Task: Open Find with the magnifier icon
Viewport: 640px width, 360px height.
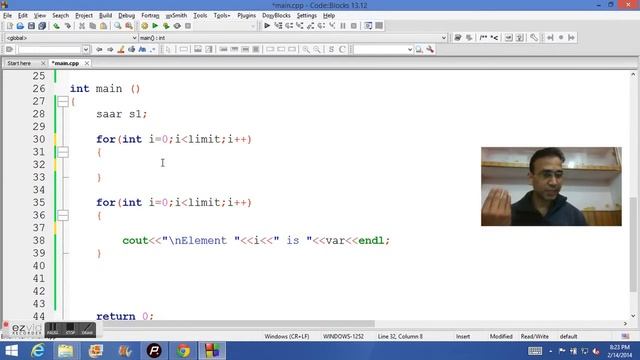Action: (118, 26)
